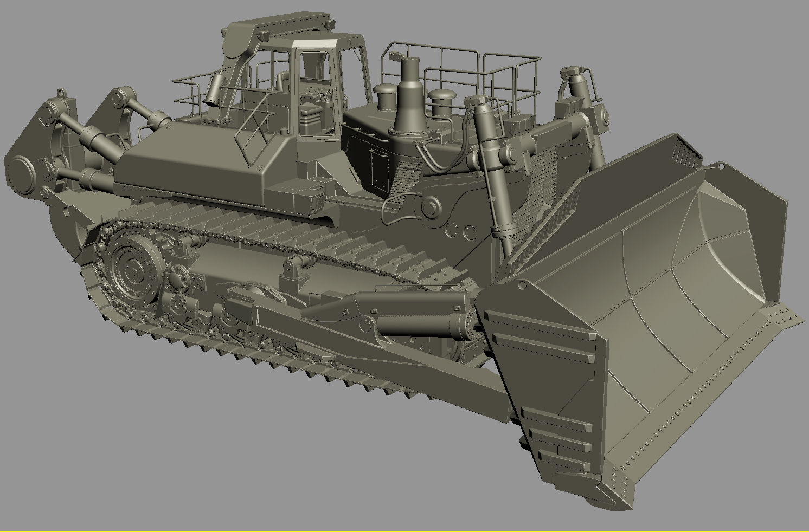Click the air intake cylinder on deck
The height and width of the screenshot is (532, 809).
click(x=442, y=103)
